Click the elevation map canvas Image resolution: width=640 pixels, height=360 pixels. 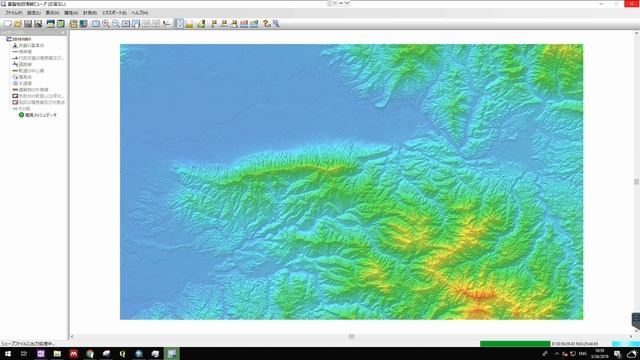[x=351, y=182]
